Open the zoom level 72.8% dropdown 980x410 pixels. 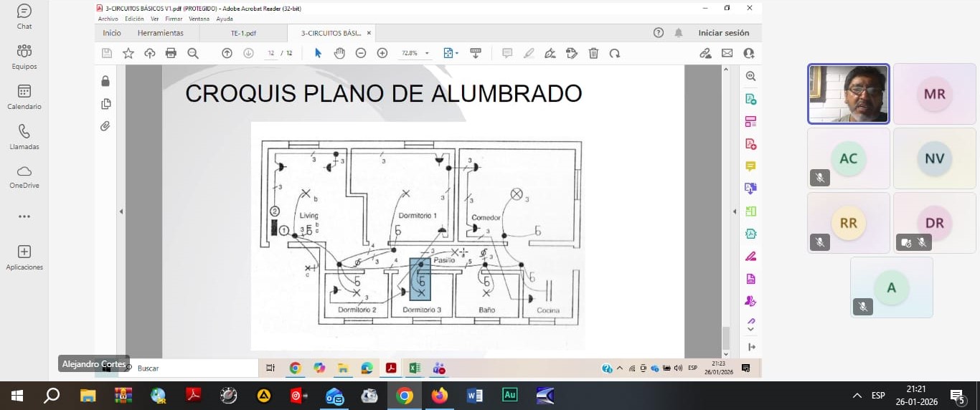415,53
